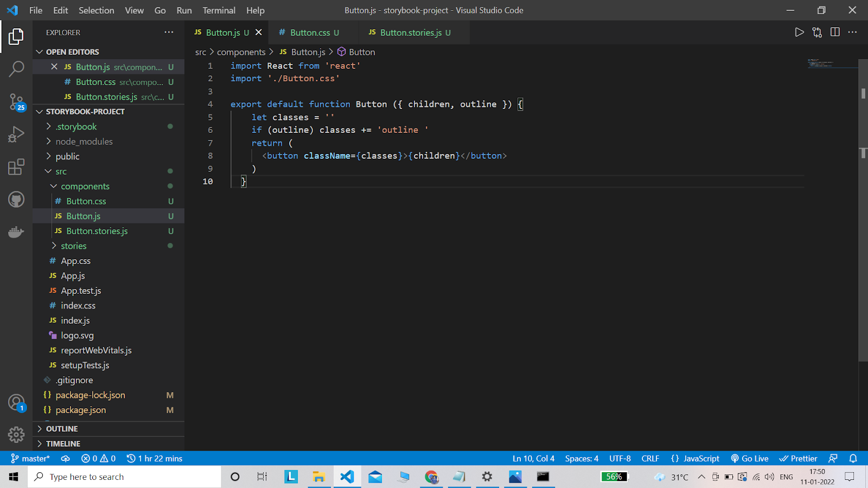The image size is (868, 488).
Task: Open the Docker view in activity bar
Action: pyautogui.click(x=16, y=232)
